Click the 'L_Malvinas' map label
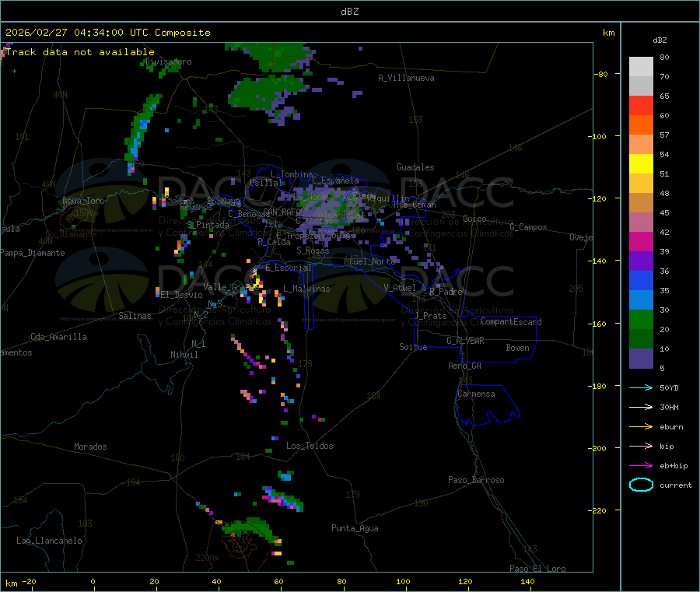Viewport: 700px width, 592px height. [306, 289]
